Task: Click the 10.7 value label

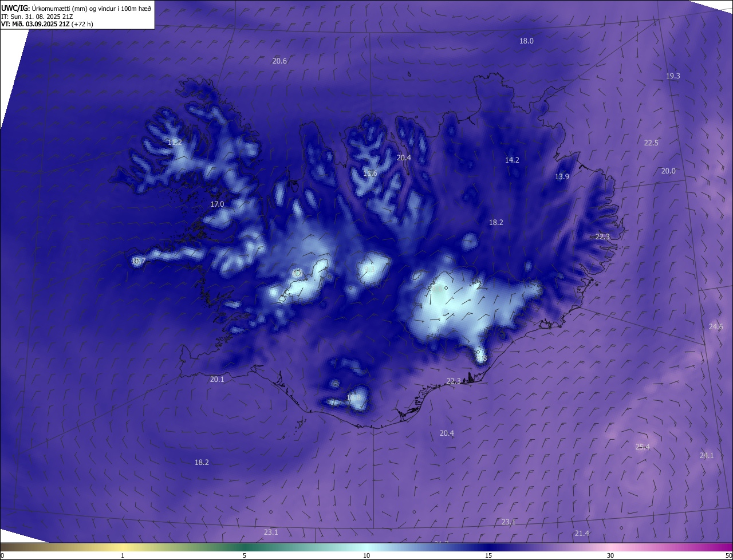Action: point(138,261)
